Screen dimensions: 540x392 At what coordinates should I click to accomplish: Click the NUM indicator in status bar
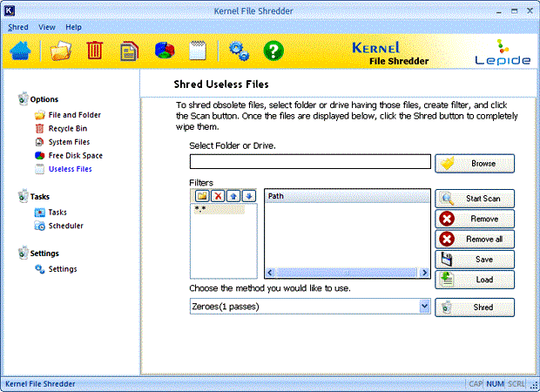pos(496,384)
